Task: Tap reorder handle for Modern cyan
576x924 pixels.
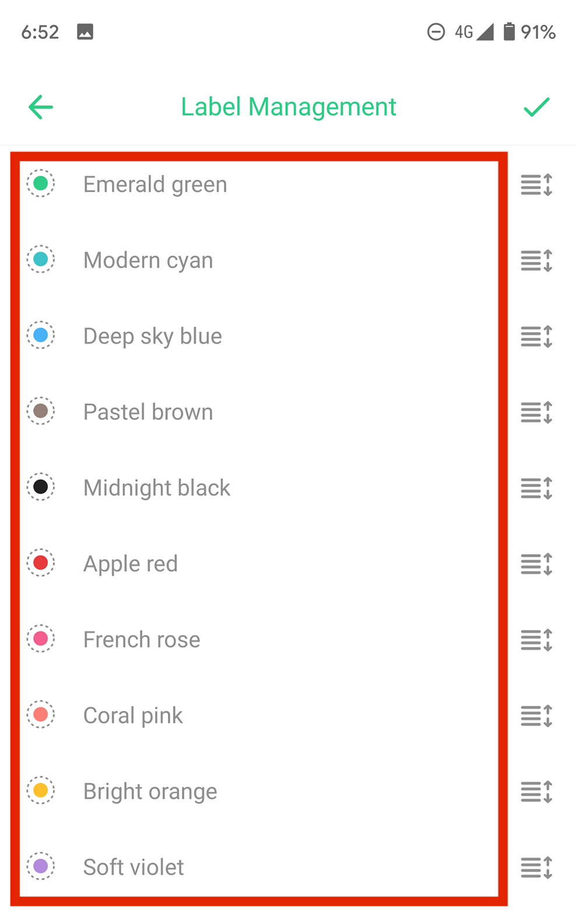Action: tap(536, 261)
